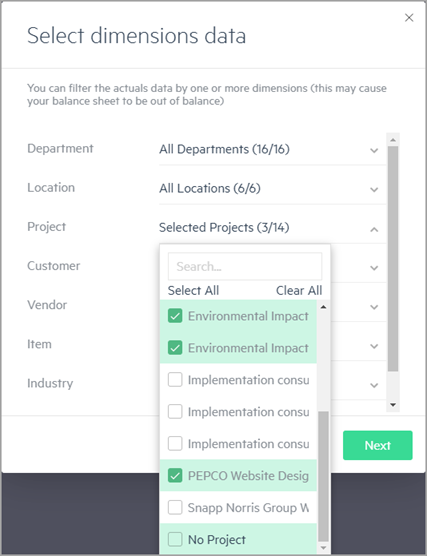Click the Next button
The width and height of the screenshot is (427, 556).
point(377,445)
